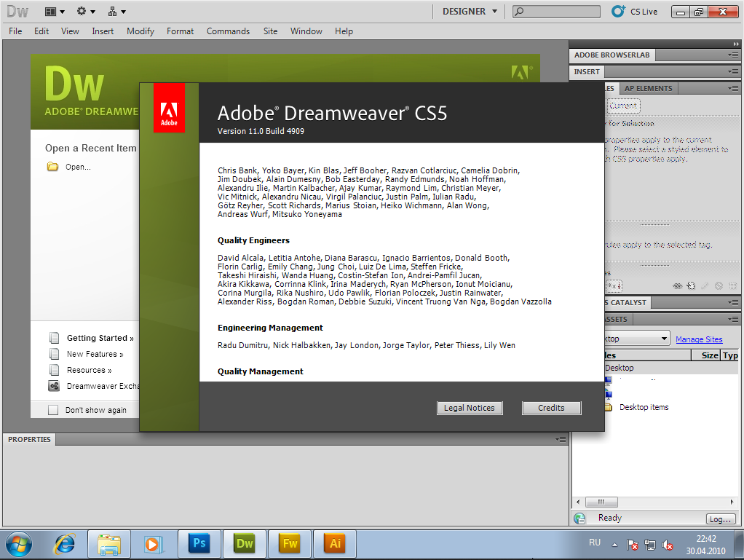The image size is (744, 560).
Task: Open the Manage Sites link
Action: pyautogui.click(x=699, y=339)
